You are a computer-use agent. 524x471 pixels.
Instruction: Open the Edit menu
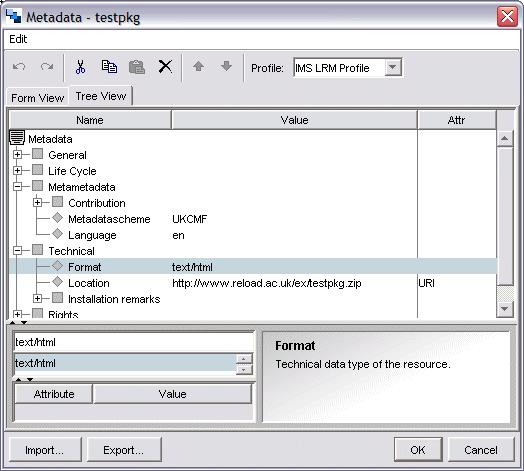click(18, 39)
